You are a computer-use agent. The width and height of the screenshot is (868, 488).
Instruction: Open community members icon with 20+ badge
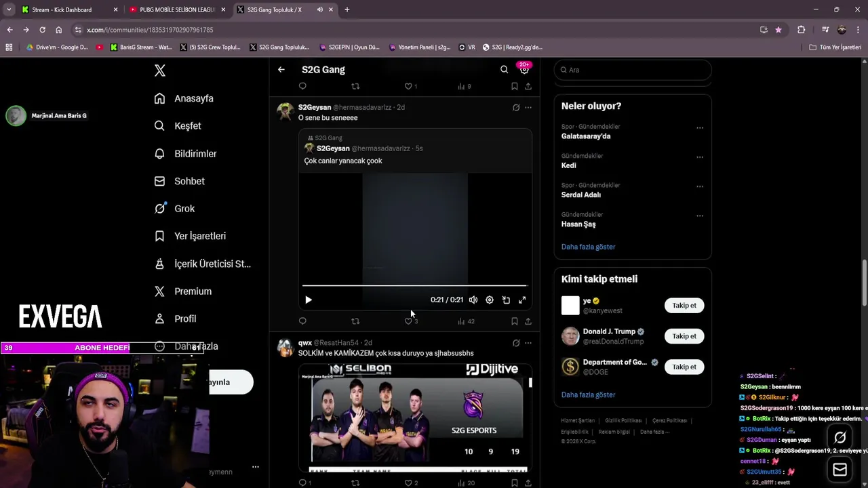524,69
